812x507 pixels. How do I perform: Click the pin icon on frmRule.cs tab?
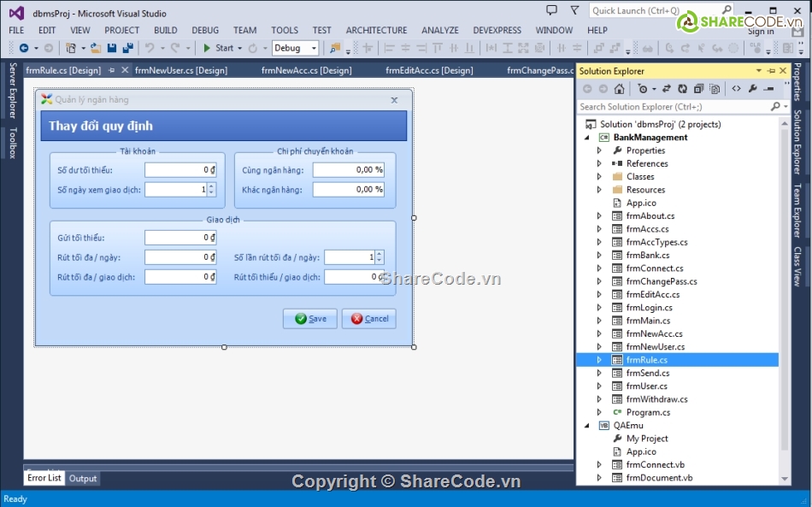[x=111, y=70]
